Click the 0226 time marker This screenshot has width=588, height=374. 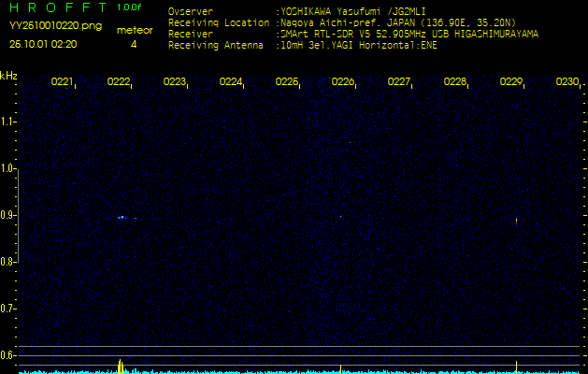pyautogui.click(x=343, y=81)
